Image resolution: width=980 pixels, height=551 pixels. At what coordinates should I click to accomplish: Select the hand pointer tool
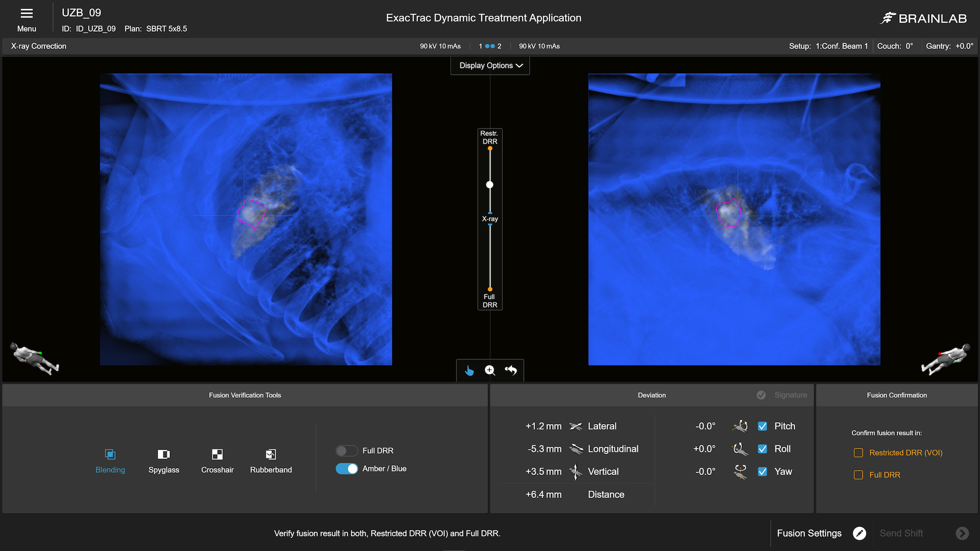tap(469, 371)
